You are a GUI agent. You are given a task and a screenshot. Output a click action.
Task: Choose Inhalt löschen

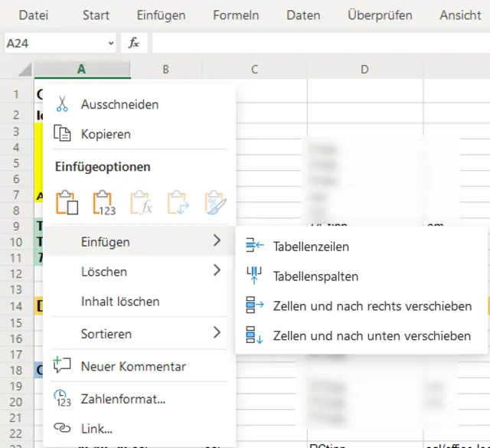click(139, 301)
